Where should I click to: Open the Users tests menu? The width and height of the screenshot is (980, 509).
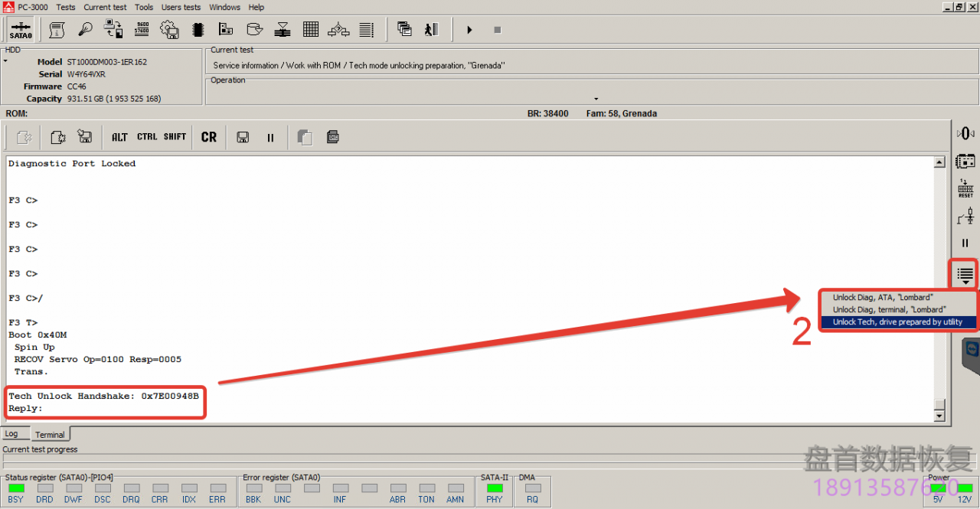point(181,7)
